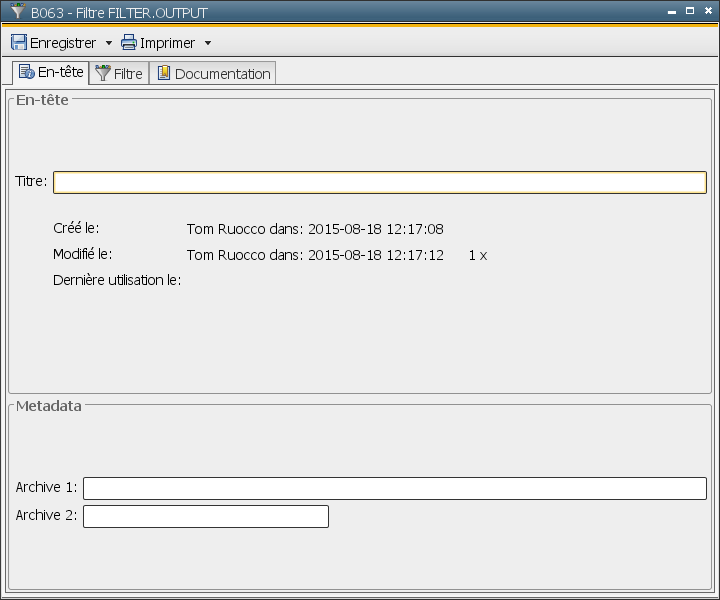Click the 'Dernière utilisation le:' label
This screenshot has height=600, width=720.
click(117, 280)
